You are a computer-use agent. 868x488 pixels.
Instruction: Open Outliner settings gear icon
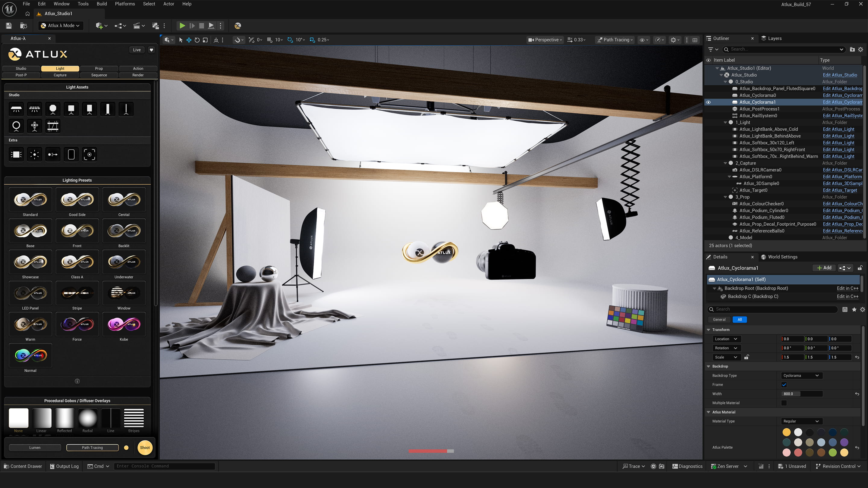tap(860, 49)
